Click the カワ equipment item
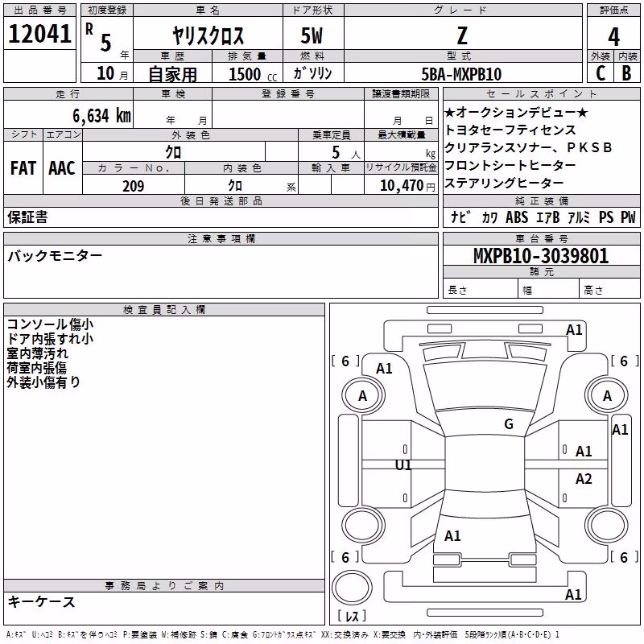This screenshot has width=644, height=644. point(489,217)
